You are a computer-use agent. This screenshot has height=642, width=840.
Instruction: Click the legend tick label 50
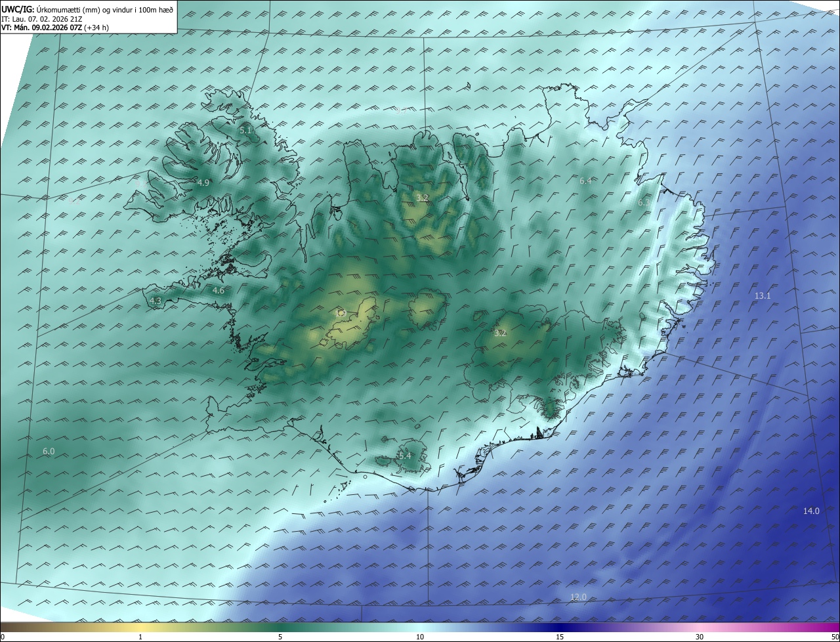(x=835, y=637)
